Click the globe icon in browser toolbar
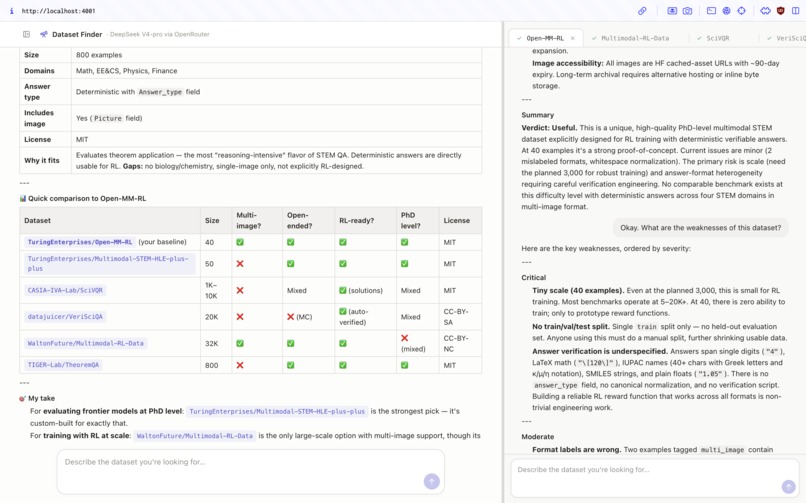This screenshot has width=806, height=503. [726, 11]
